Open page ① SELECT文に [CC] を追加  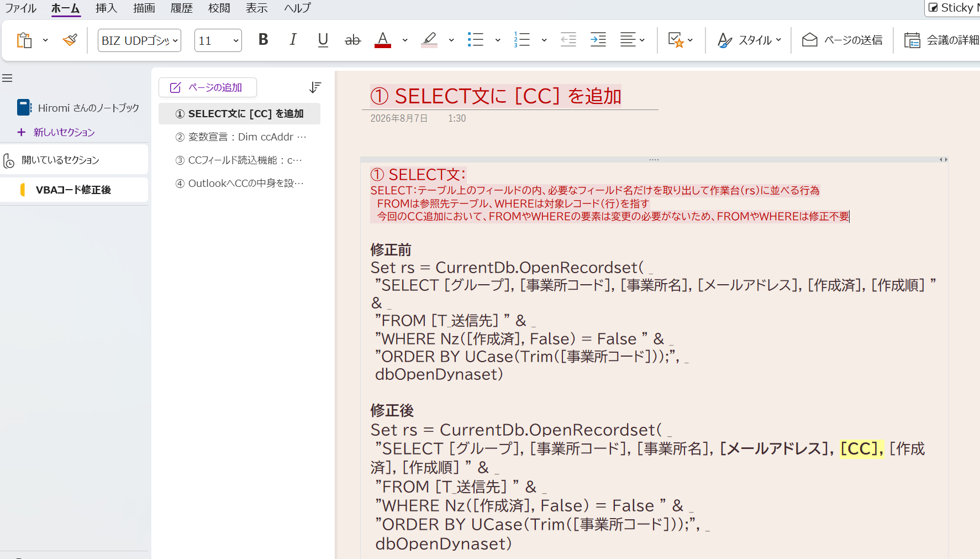239,113
